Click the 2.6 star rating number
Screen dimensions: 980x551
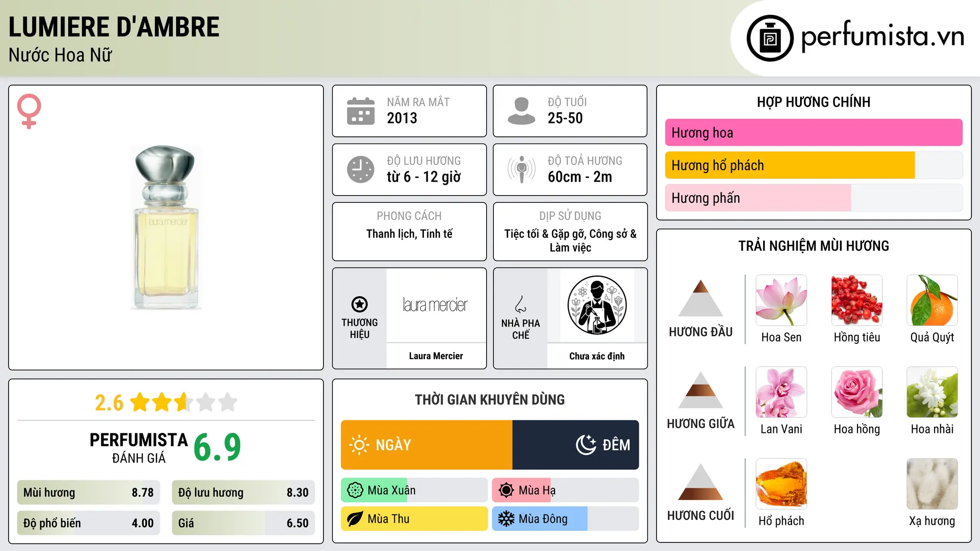[x=109, y=403]
